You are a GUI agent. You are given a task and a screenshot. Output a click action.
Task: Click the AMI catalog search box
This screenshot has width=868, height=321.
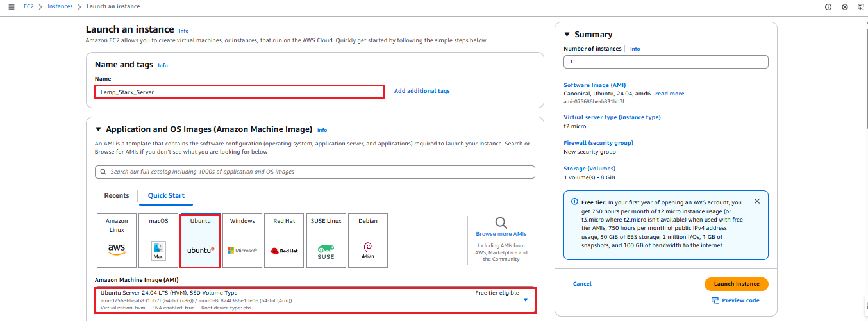tap(315, 172)
